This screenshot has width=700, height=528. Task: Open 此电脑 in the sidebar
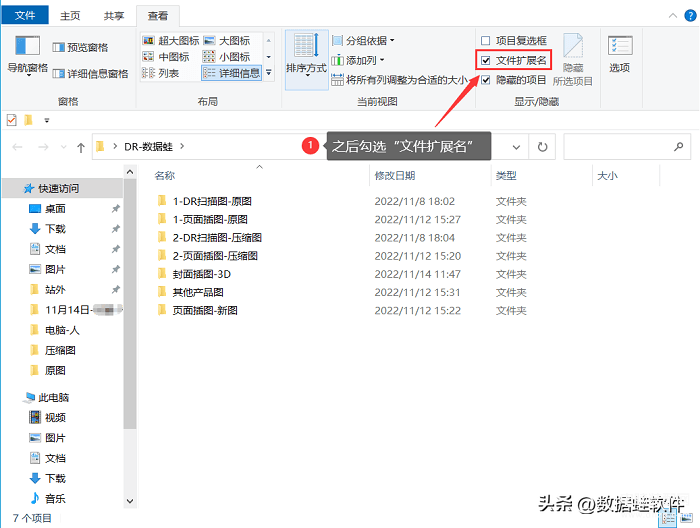(x=54, y=397)
